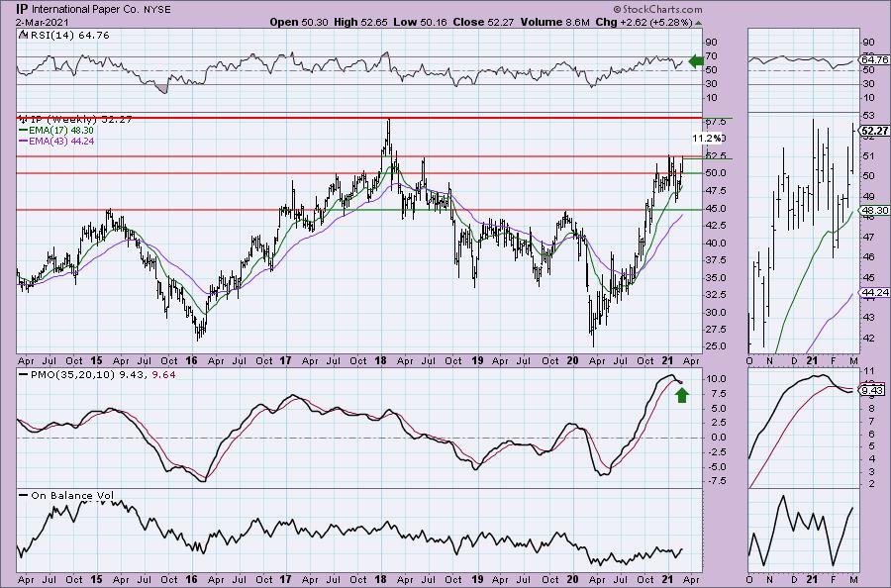Click the On Balance Vol legend label
This screenshot has height=588, width=891.
pyautogui.click(x=72, y=495)
